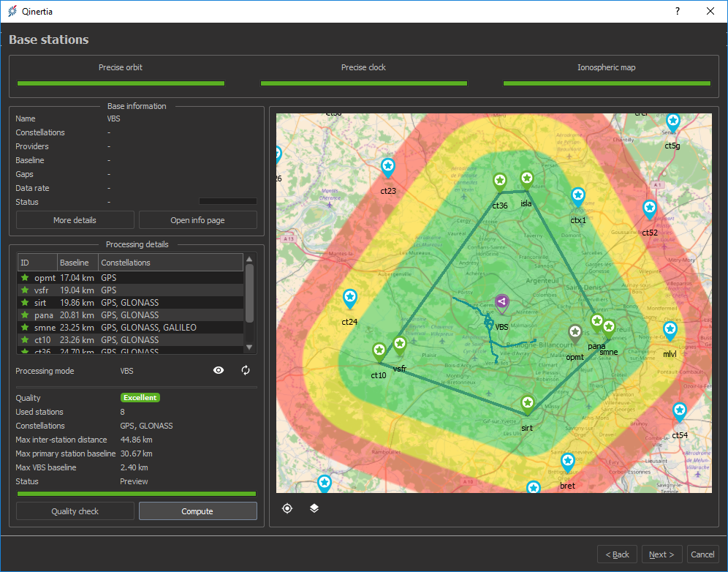Sort stations by the Baseline column
728x572 pixels.
pyautogui.click(x=77, y=262)
